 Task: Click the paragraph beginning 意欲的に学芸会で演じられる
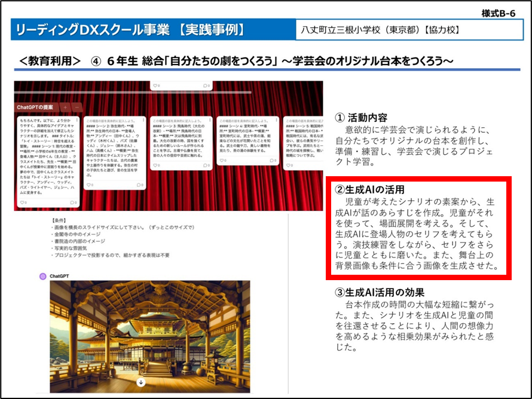pos(414,146)
